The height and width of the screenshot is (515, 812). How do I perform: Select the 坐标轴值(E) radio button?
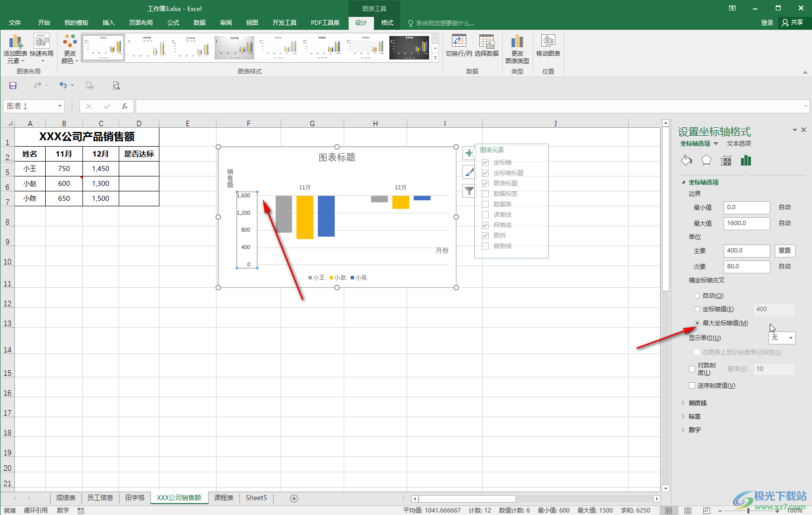click(697, 309)
